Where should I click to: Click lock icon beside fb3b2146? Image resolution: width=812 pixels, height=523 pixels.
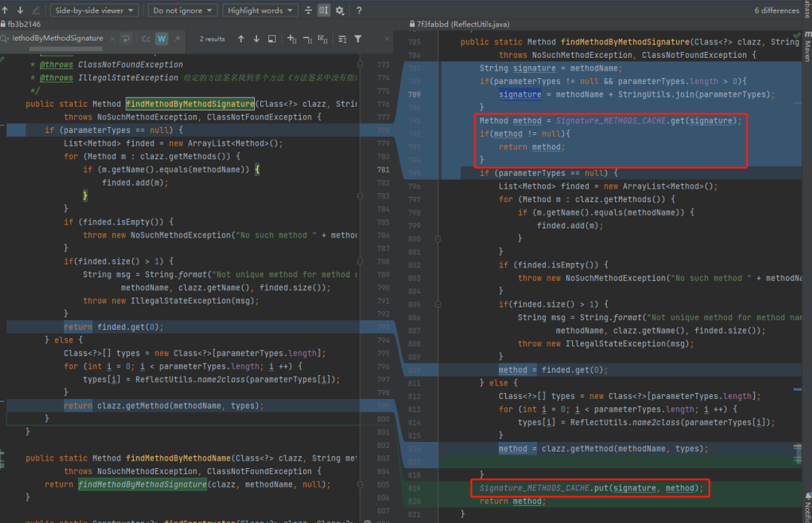pos(3,24)
